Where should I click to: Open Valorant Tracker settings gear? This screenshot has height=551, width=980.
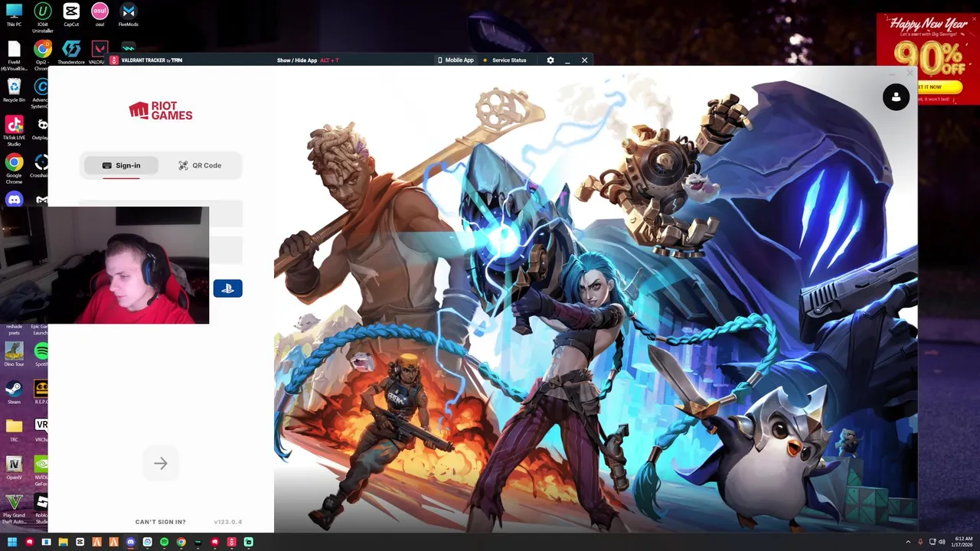click(550, 60)
